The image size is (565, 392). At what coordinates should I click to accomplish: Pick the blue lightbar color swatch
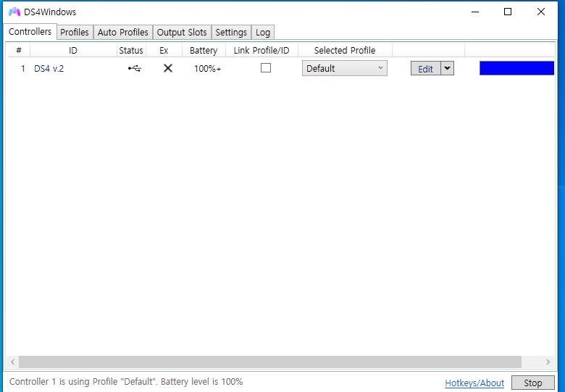[x=516, y=68]
